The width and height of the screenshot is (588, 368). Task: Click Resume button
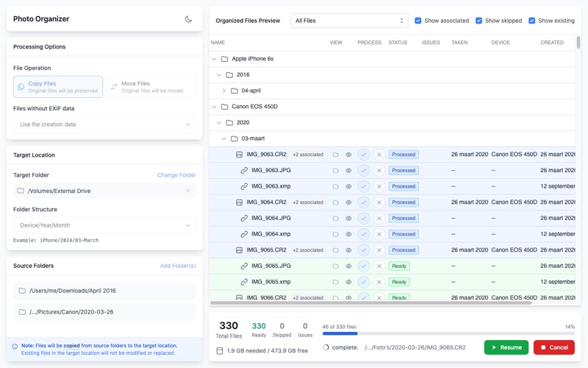click(x=506, y=347)
